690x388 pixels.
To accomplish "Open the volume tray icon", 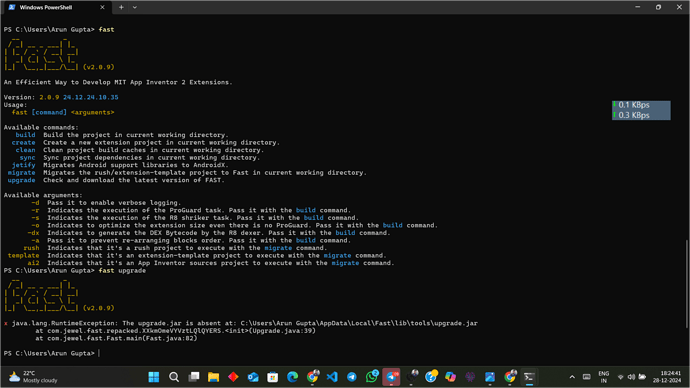I will pos(631,377).
